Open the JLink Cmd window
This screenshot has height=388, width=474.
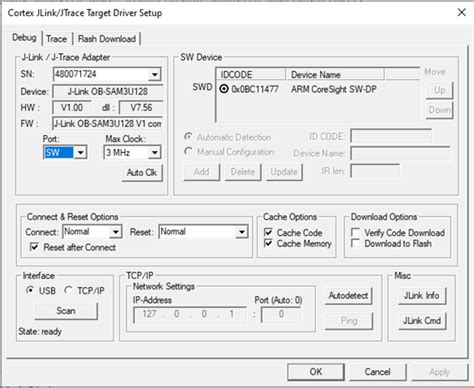[x=422, y=321]
